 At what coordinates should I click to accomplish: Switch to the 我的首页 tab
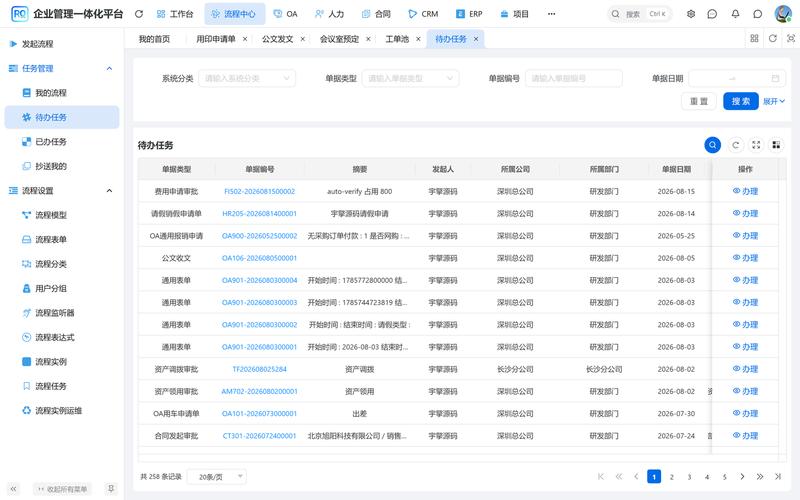tap(155, 39)
